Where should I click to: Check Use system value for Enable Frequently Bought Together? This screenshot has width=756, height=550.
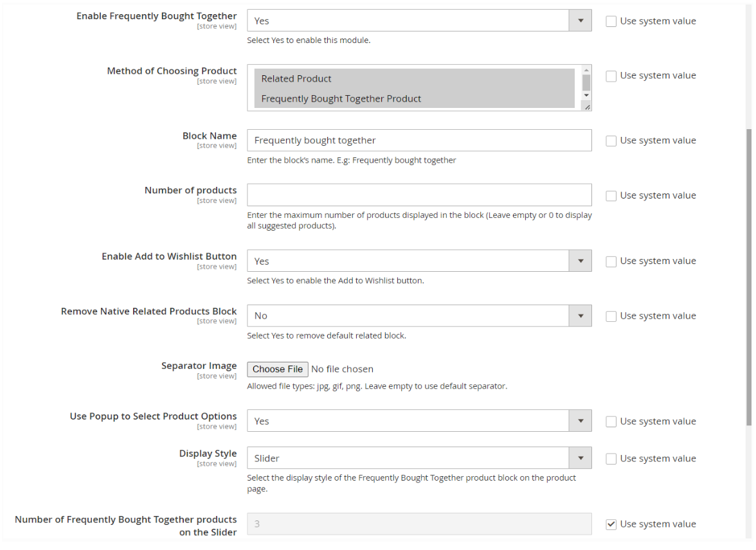click(611, 21)
